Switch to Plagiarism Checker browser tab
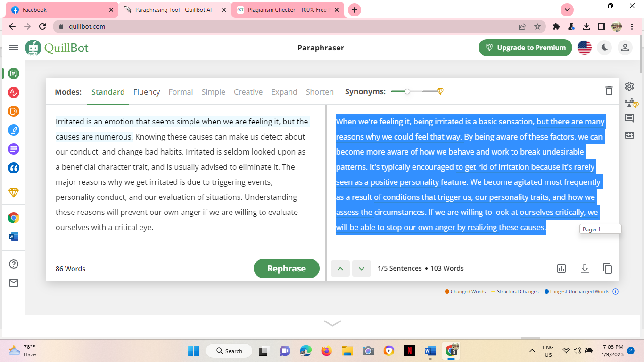Image resolution: width=644 pixels, height=362 pixels. click(289, 10)
